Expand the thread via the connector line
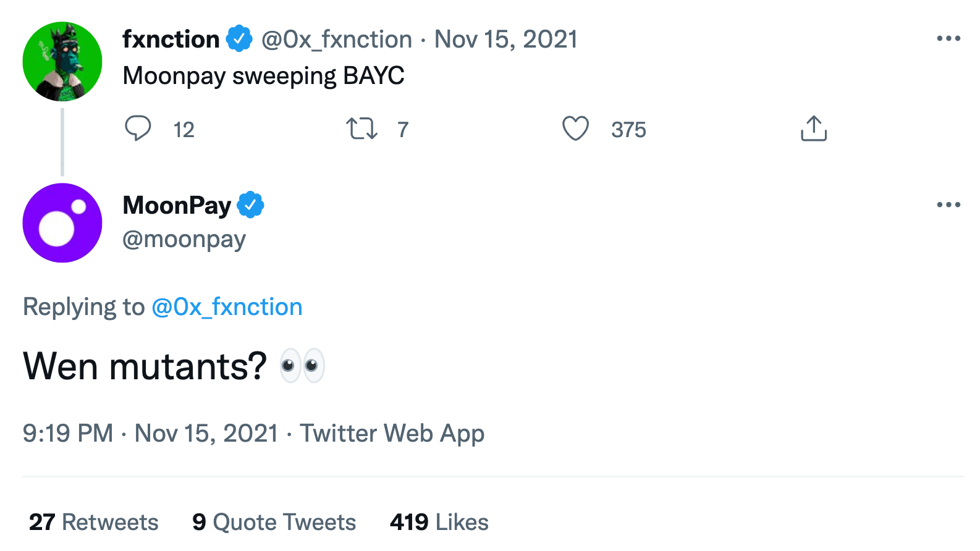The width and height of the screenshot is (980, 551). (62, 141)
